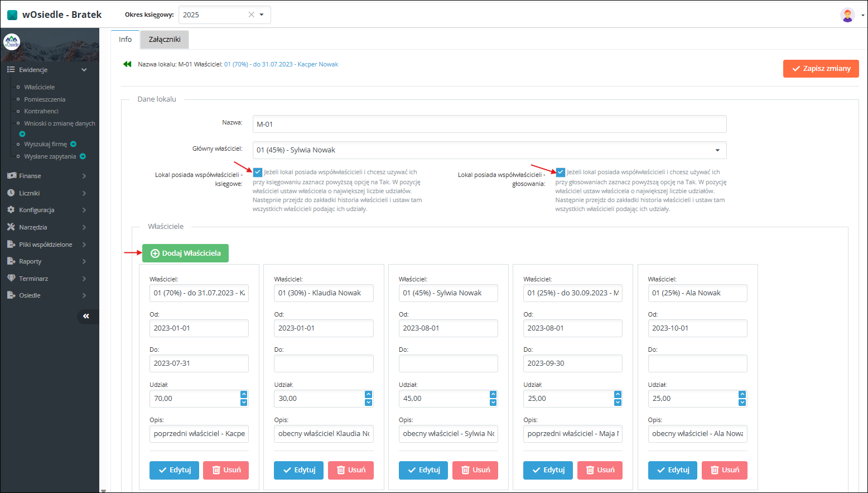The width and height of the screenshot is (868, 493).
Task: Click the Dodaj Właściciela button
Action: point(185,253)
